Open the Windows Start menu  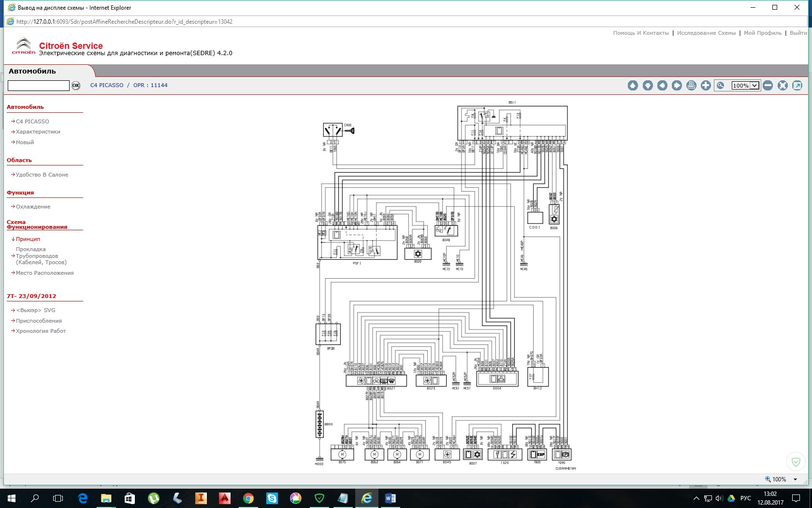point(12,498)
